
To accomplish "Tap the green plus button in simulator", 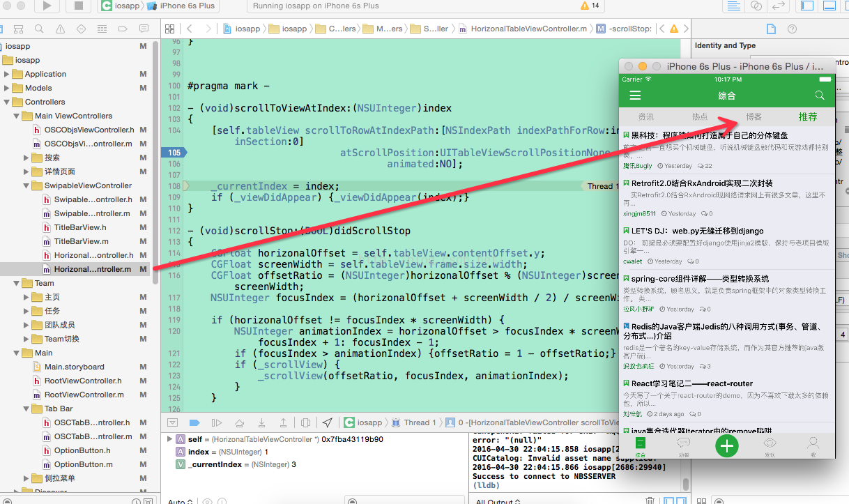I will click(727, 445).
